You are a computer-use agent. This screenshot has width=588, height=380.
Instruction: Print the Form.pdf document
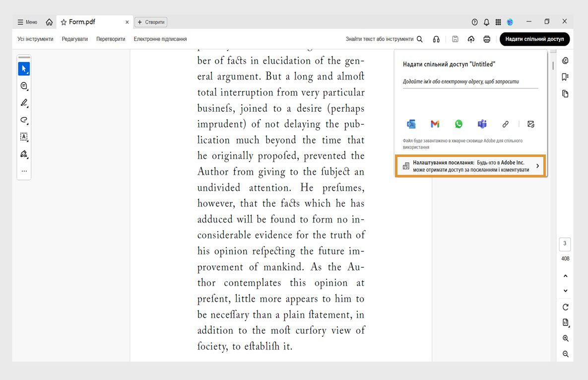pyautogui.click(x=487, y=39)
